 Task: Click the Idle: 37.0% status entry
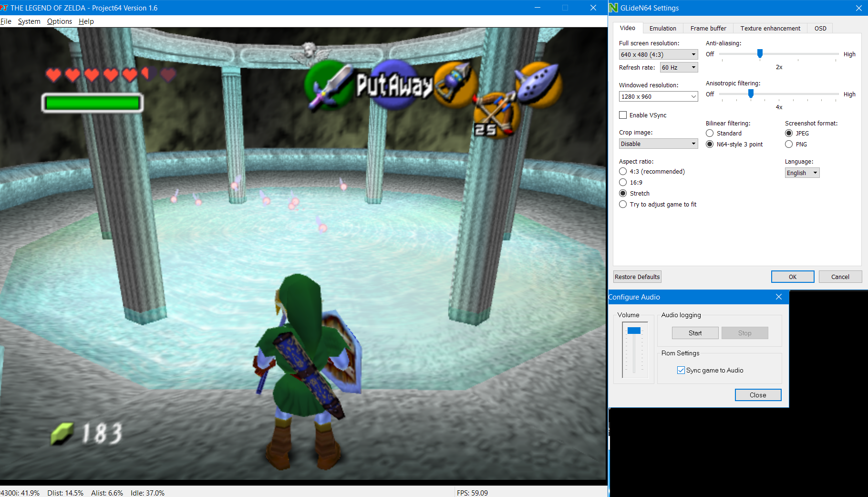[148, 493]
